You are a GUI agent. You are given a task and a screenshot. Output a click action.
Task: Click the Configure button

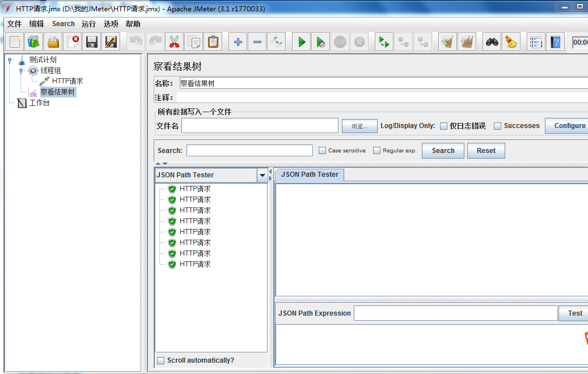[569, 126]
